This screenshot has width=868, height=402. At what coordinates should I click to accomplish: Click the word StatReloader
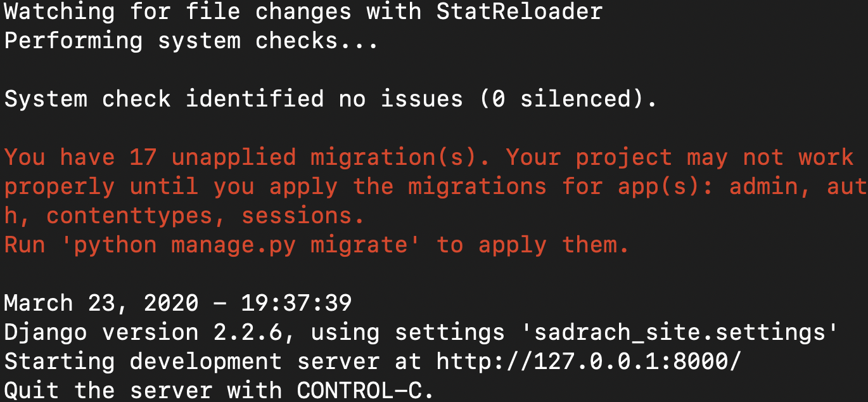pos(519,11)
